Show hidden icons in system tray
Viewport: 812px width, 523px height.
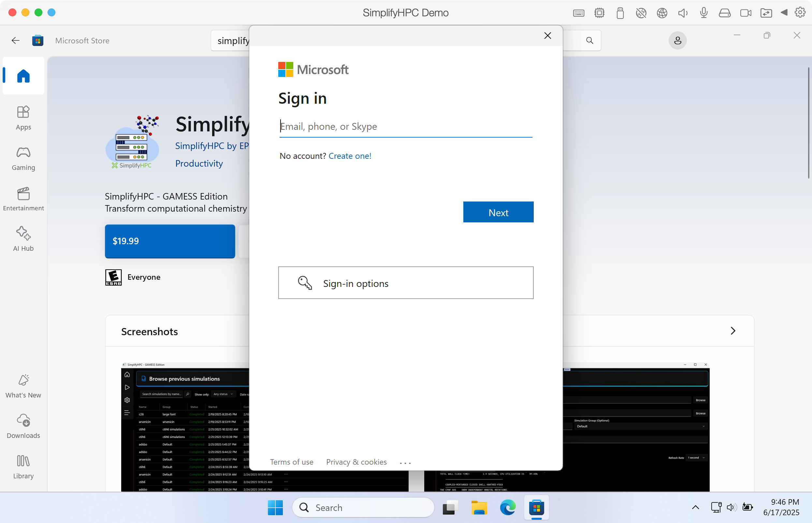click(695, 507)
